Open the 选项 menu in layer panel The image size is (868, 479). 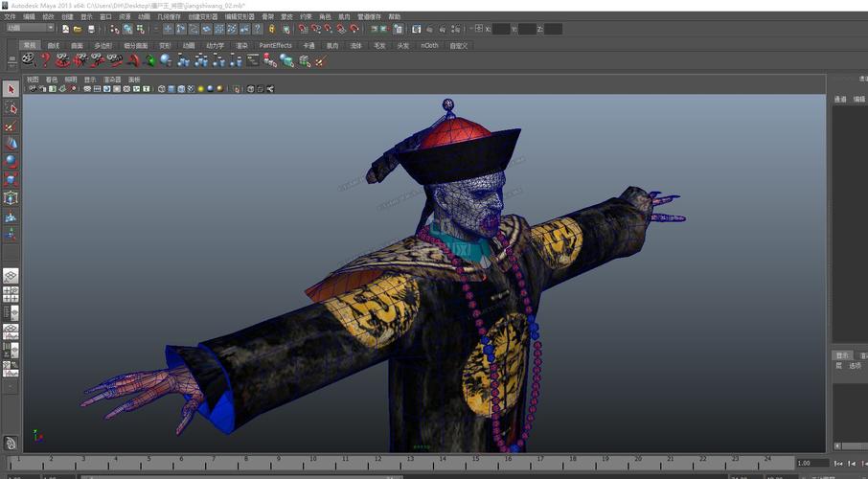point(856,366)
